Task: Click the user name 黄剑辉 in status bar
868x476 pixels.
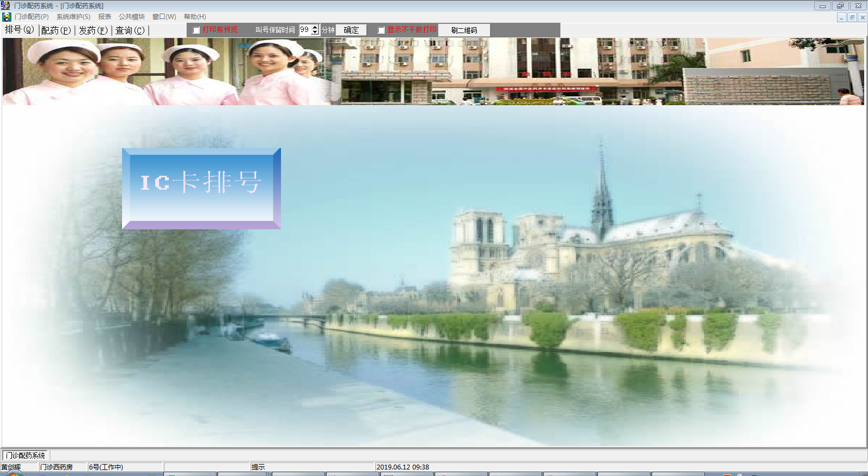Action: 11,467
